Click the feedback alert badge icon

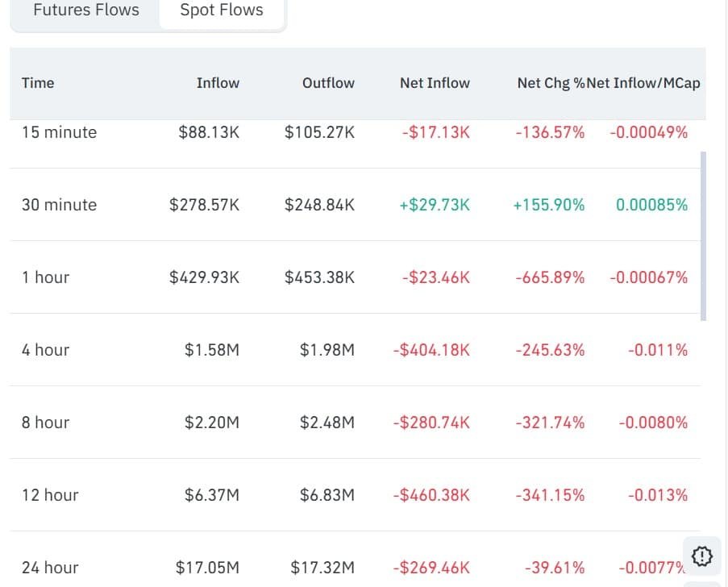tap(702, 556)
